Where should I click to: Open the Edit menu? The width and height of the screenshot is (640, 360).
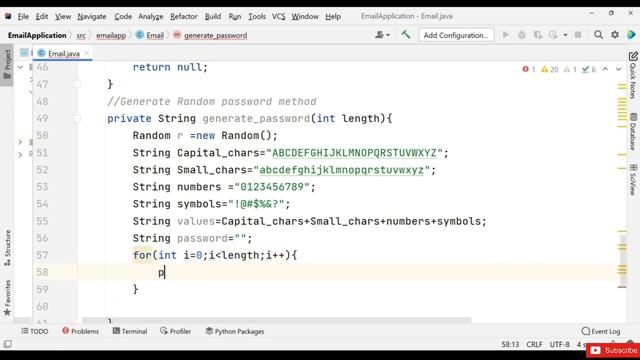pos(42,16)
